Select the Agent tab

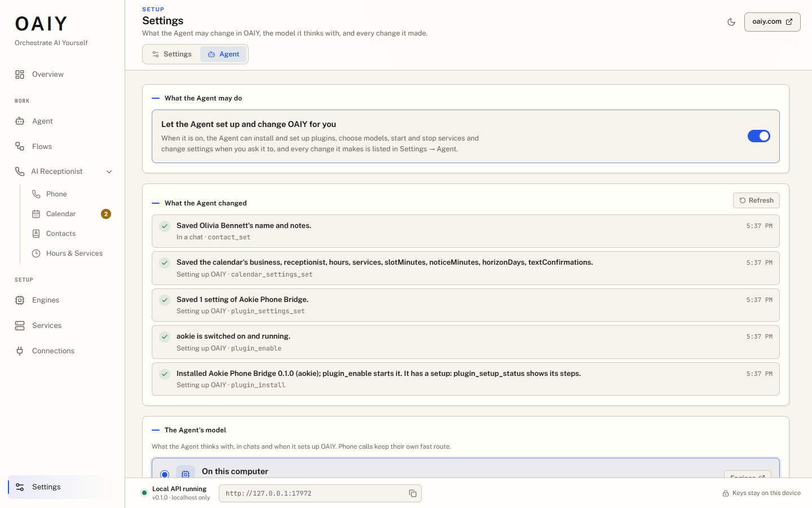223,54
